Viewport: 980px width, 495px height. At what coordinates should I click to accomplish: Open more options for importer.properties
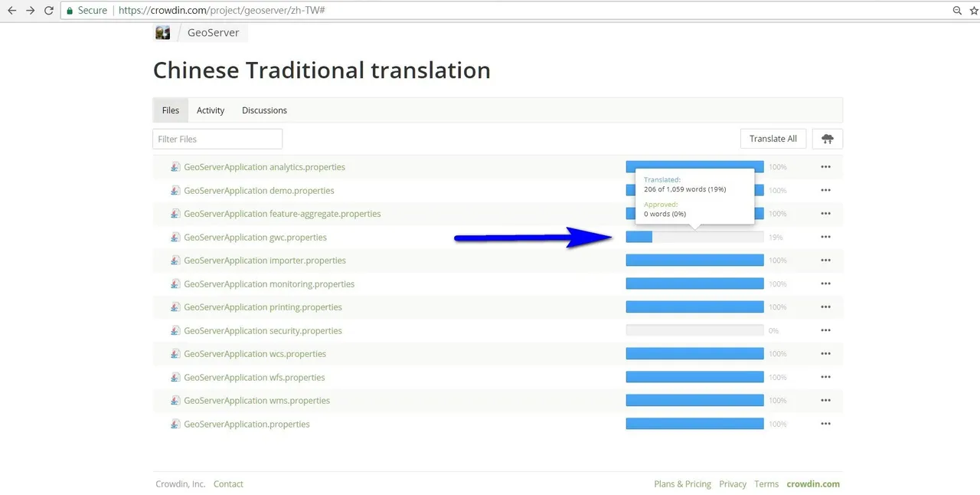tap(825, 261)
